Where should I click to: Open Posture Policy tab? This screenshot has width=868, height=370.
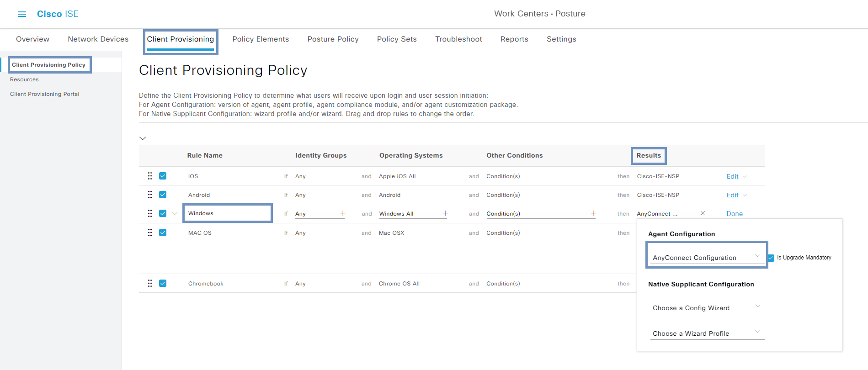[333, 39]
